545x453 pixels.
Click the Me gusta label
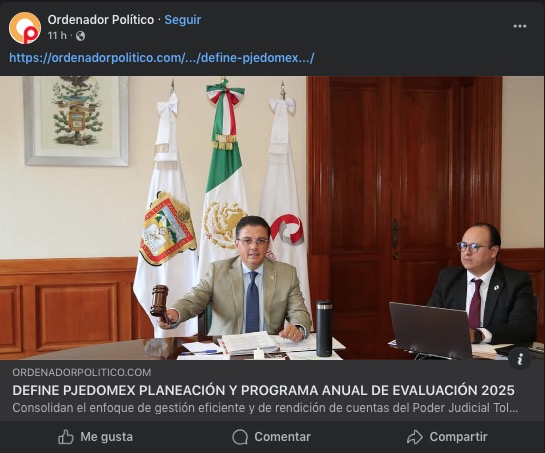pyautogui.click(x=106, y=437)
